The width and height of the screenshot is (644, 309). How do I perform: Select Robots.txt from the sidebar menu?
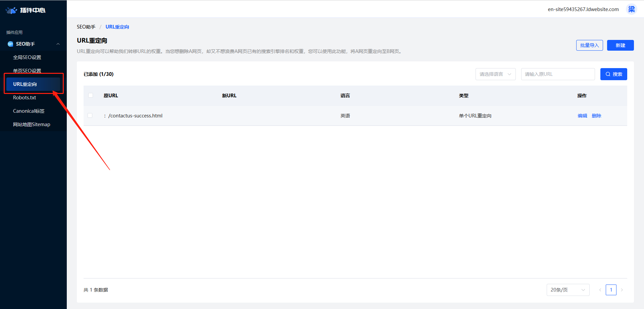pos(24,98)
